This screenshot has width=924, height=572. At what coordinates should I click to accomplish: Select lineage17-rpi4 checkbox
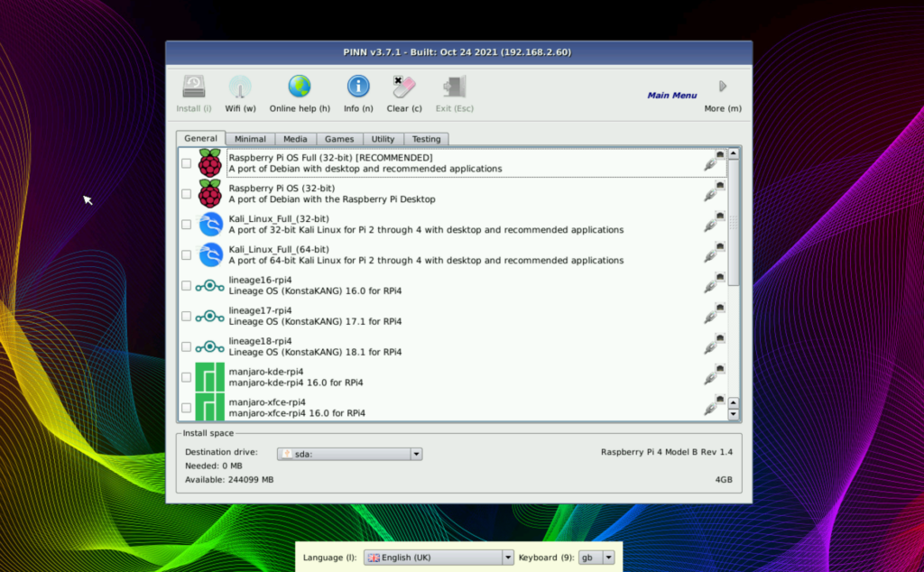186,317
